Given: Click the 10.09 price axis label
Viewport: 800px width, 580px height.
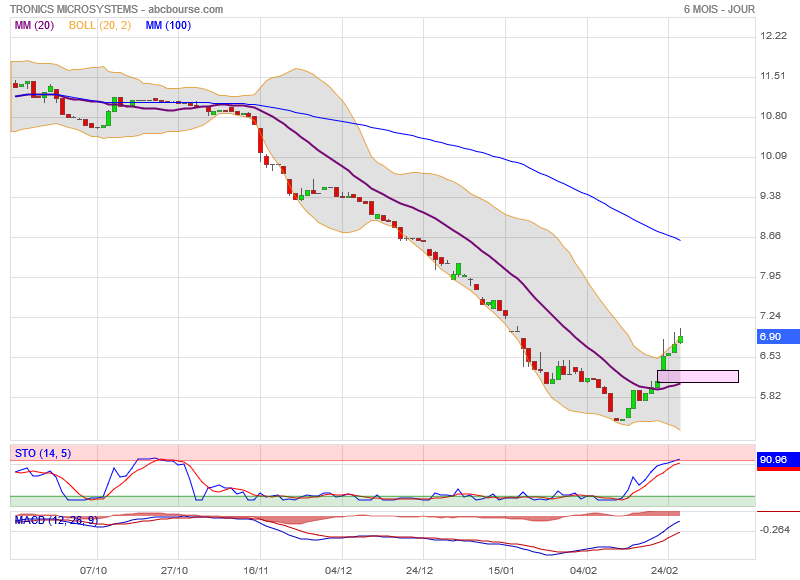Looking at the screenshot, I should 773,156.
